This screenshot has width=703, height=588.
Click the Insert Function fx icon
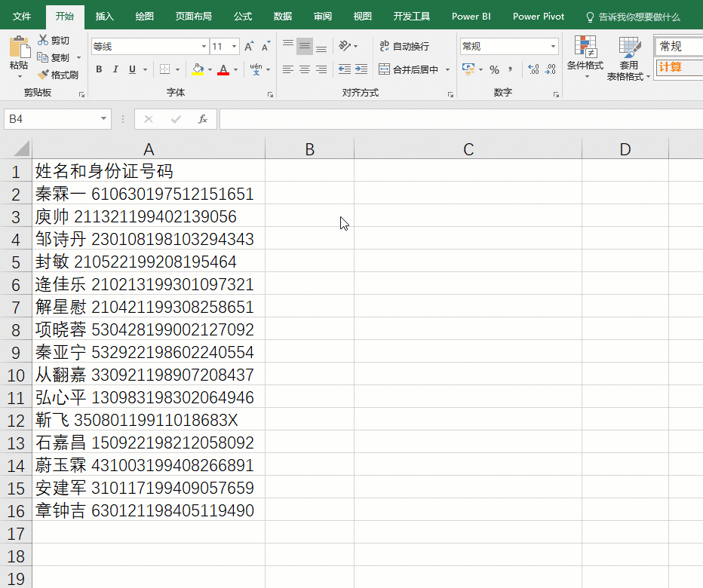click(x=202, y=119)
